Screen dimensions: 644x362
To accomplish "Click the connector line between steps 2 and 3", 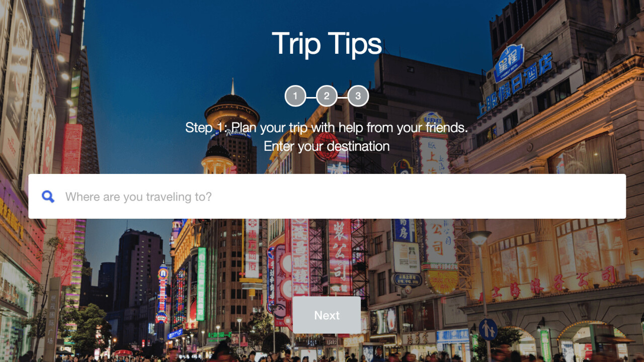I will [x=342, y=96].
